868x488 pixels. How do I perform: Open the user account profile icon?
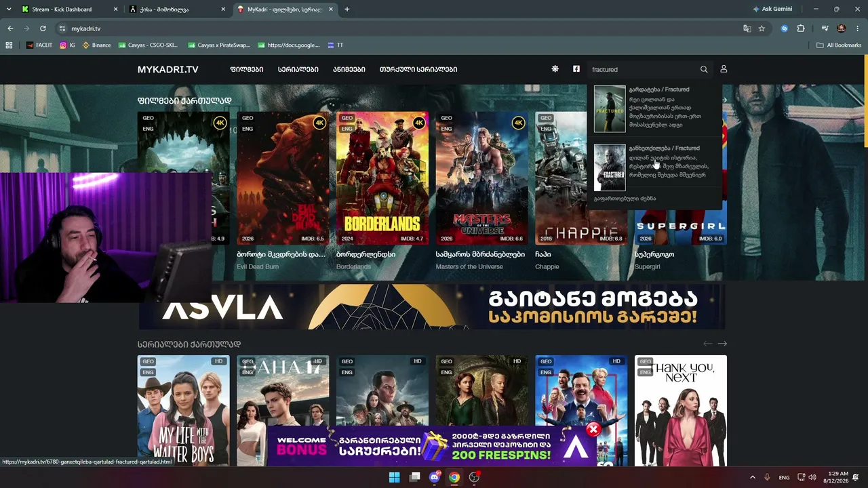pyautogui.click(x=724, y=69)
